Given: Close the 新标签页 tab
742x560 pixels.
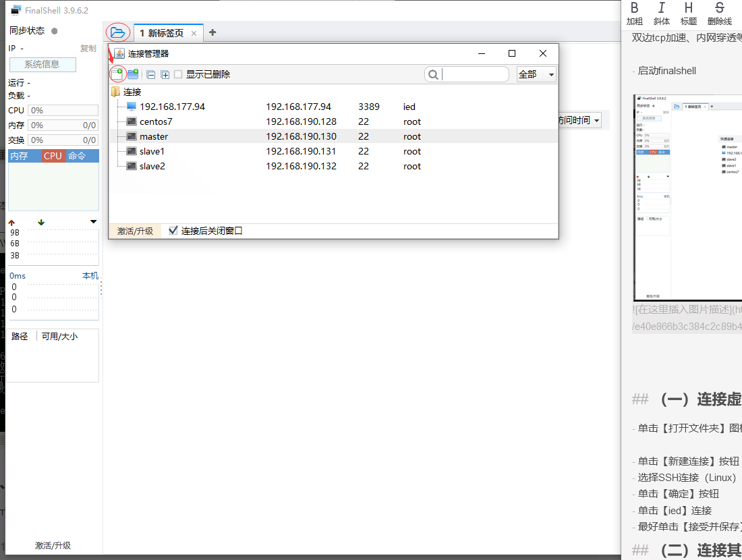Looking at the screenshot, I should [194, 33].
